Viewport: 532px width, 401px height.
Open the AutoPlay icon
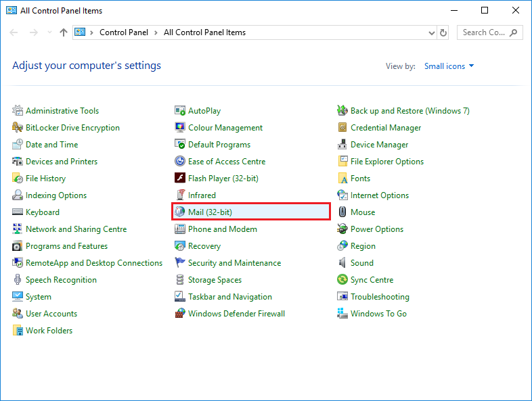point(180,110)
